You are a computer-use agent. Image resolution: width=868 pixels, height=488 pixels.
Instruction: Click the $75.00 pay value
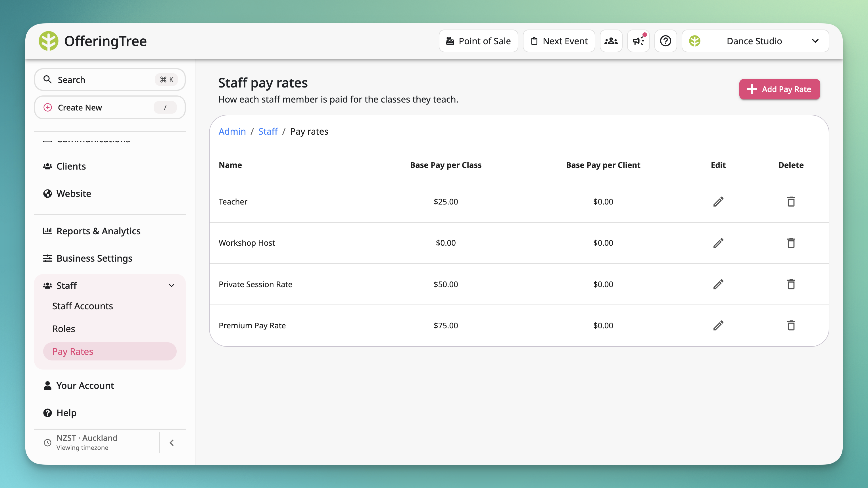[x=445, y=326]
